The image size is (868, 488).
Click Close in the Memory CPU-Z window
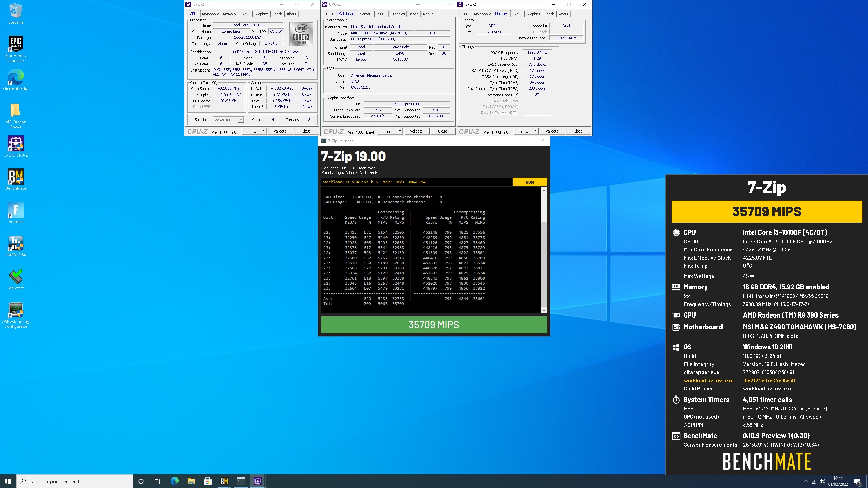coord(578,131)
